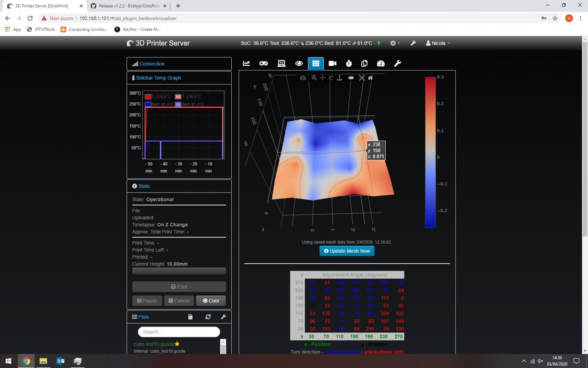Open the eye-icon GCode Viewer tab
This screenshot has width=588, height=368.
click(x=299, y=64)
